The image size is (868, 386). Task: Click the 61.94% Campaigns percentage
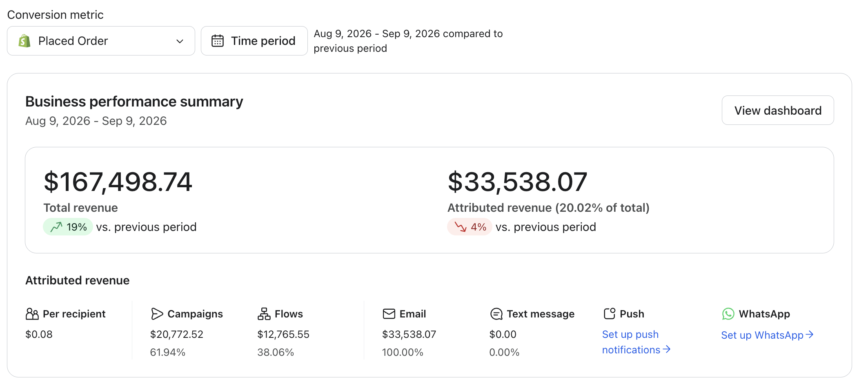click(x=167, y=352)
